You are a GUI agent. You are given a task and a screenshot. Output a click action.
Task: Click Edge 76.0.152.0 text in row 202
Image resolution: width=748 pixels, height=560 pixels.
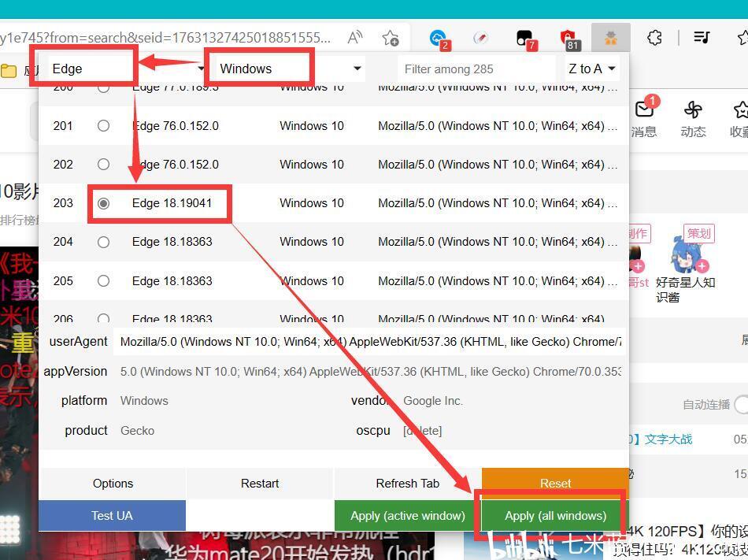point(175,165)
